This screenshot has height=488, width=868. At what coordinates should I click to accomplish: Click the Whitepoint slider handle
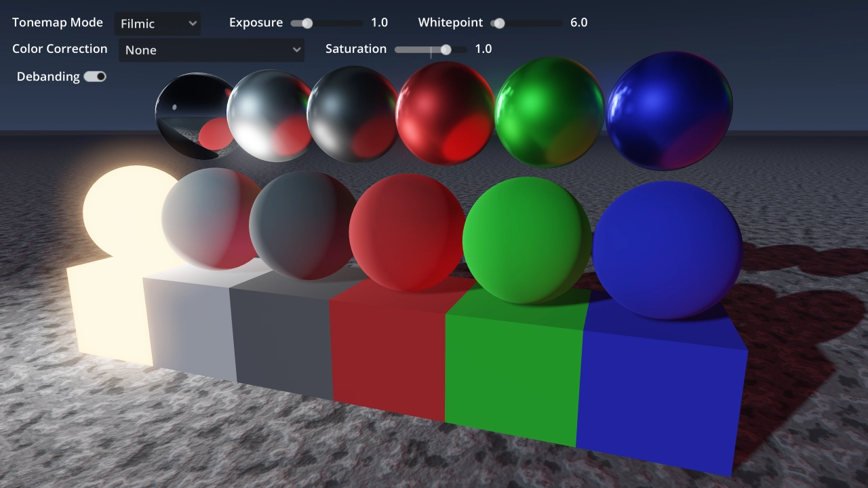(x=499, y=23)
